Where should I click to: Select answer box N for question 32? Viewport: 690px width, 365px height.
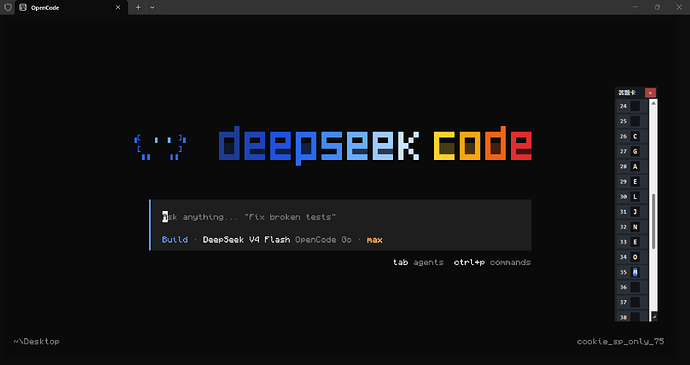tap(635, 227)
